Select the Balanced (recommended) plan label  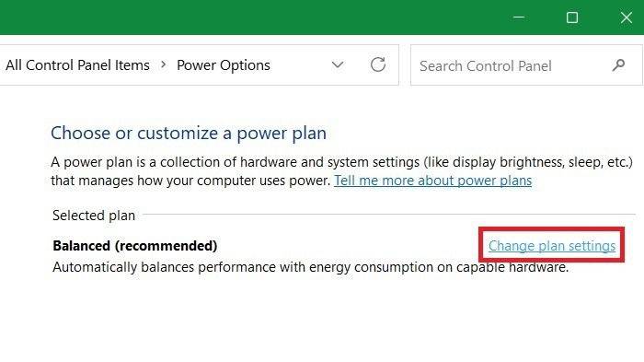(135, 246)
